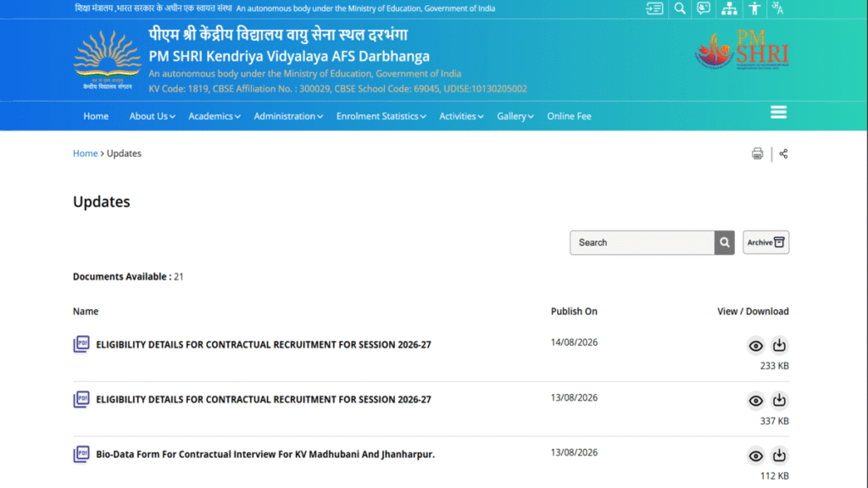Expand the Academics dropdown menu
The width and height of the screenshot is (868, 488).
pos(214,116)
